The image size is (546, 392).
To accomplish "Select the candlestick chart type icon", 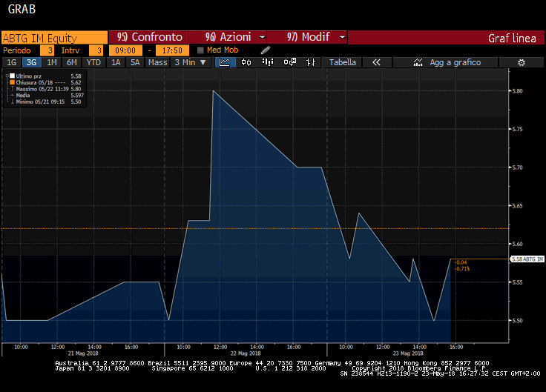I will point(246,62).
